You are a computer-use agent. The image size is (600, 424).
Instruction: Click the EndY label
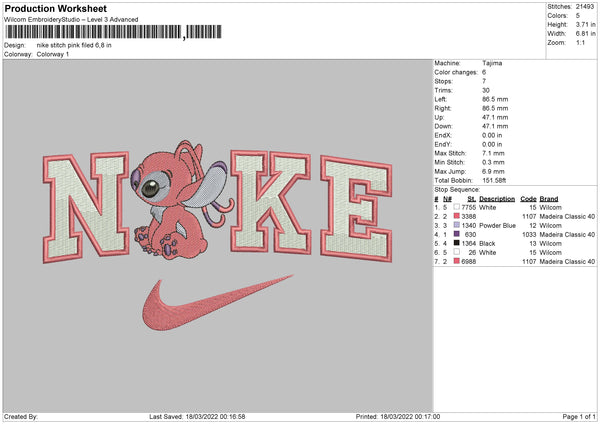coord(443,144)
